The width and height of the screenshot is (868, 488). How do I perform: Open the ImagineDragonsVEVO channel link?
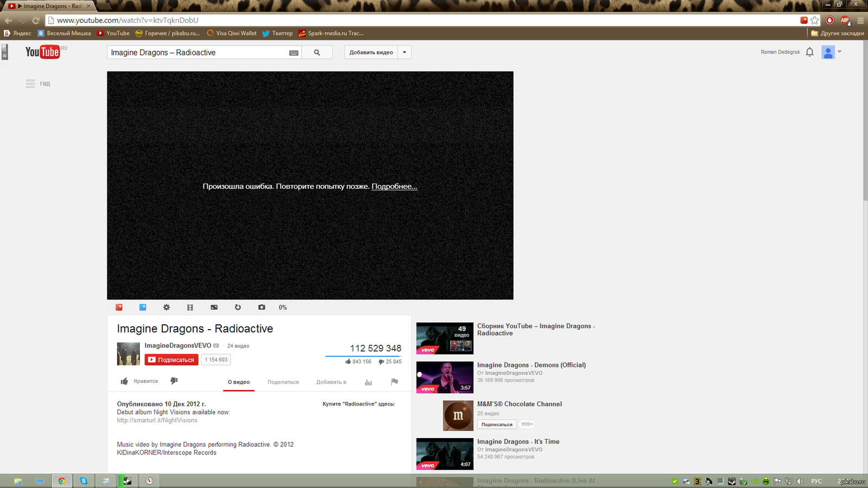pyautogui.click(x=178, y=345)
